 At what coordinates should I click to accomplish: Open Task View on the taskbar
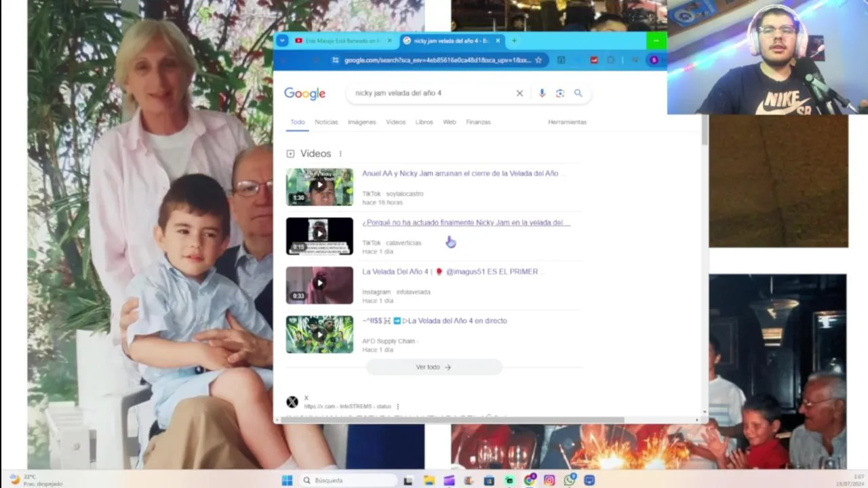(x=408, y=481)
